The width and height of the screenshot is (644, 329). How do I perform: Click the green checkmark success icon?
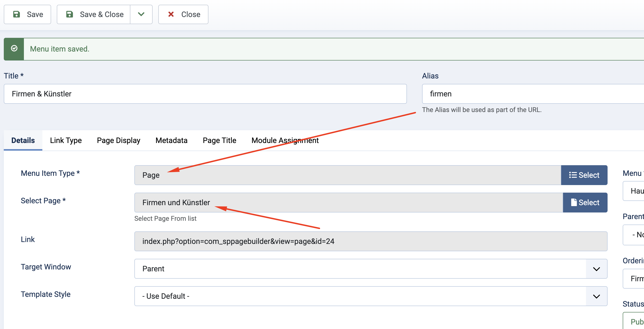14,48
